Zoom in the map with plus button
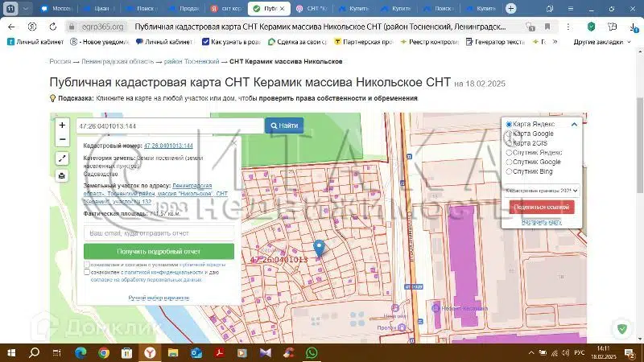The width and height of the screenshot is (644, 362). 62,125
